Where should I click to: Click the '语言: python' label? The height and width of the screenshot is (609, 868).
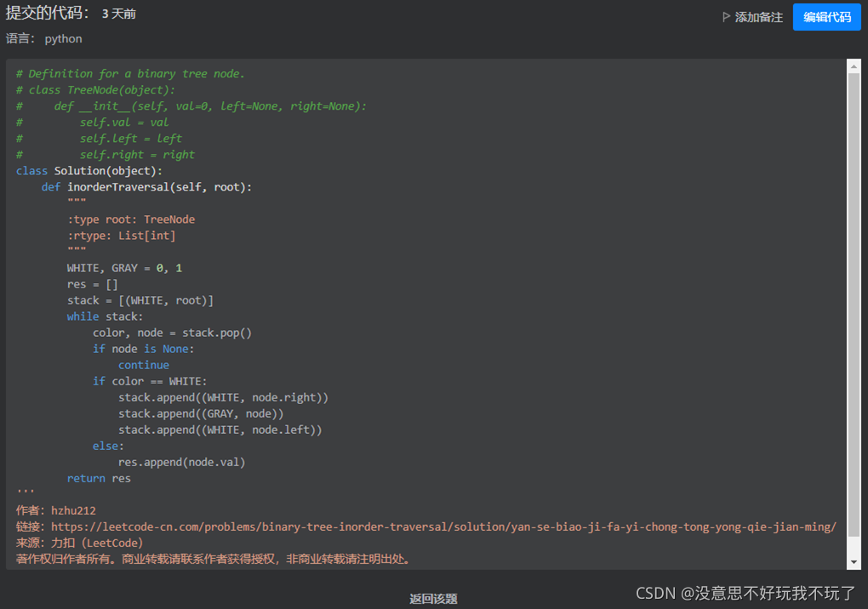click(x=43, y=39)
